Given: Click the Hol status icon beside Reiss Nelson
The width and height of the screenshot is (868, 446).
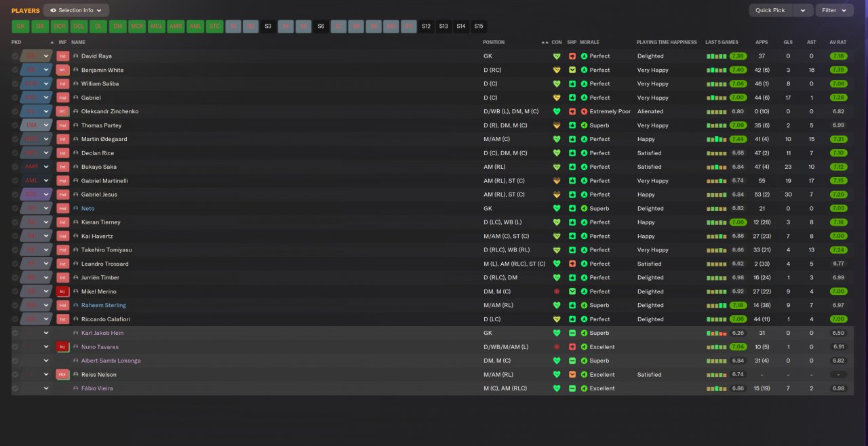Looking at the screenshot, I should pyautogui.click(x=63, y=374).
